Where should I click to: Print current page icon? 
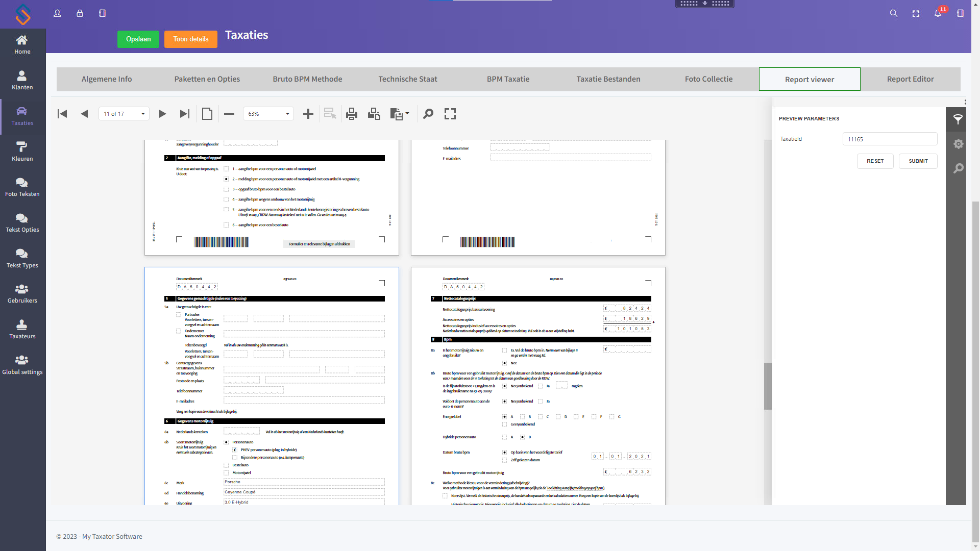click(x=374, y=114)
